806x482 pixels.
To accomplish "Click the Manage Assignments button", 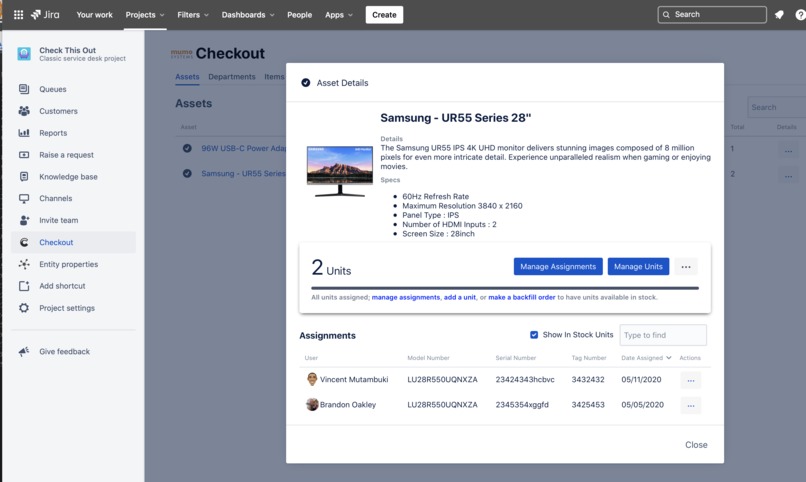I will [x=558, y=267].
